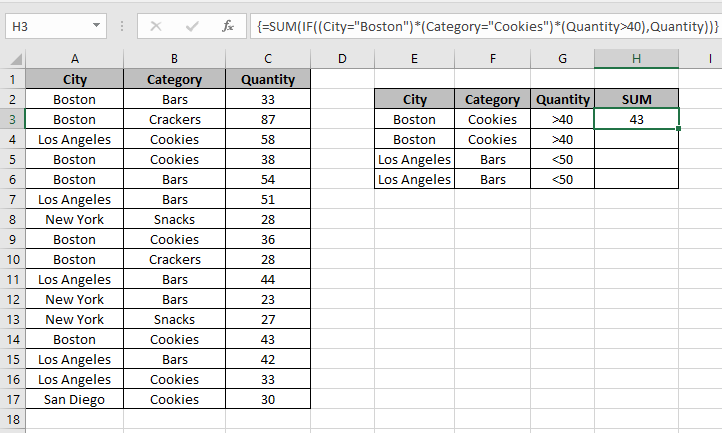Select the Category header in column F
722x433 pixels.
493,99
